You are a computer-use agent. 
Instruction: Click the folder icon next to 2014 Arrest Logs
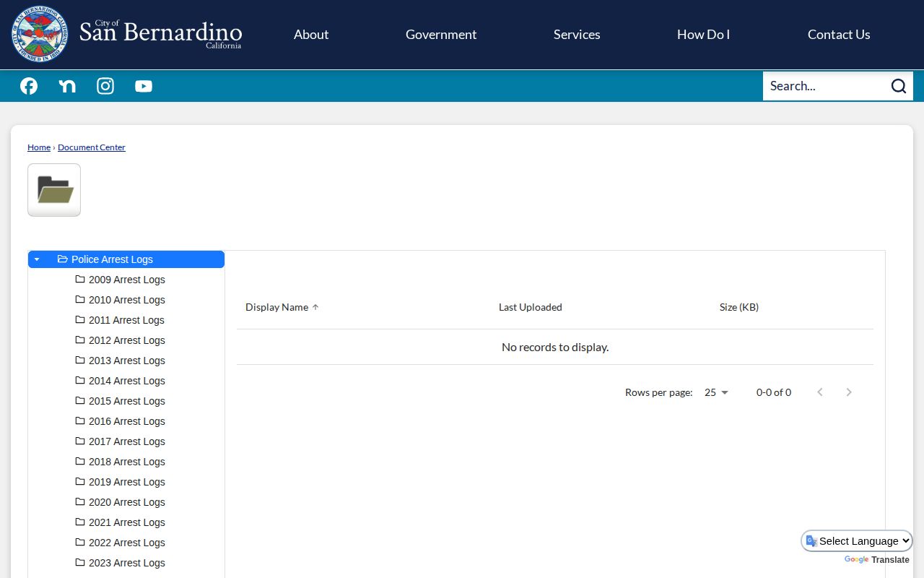[80, 380]
